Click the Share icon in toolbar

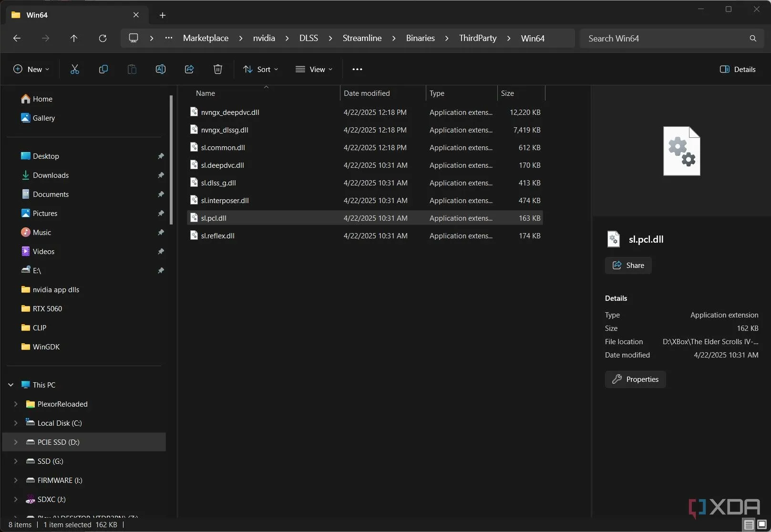[189, 69]
